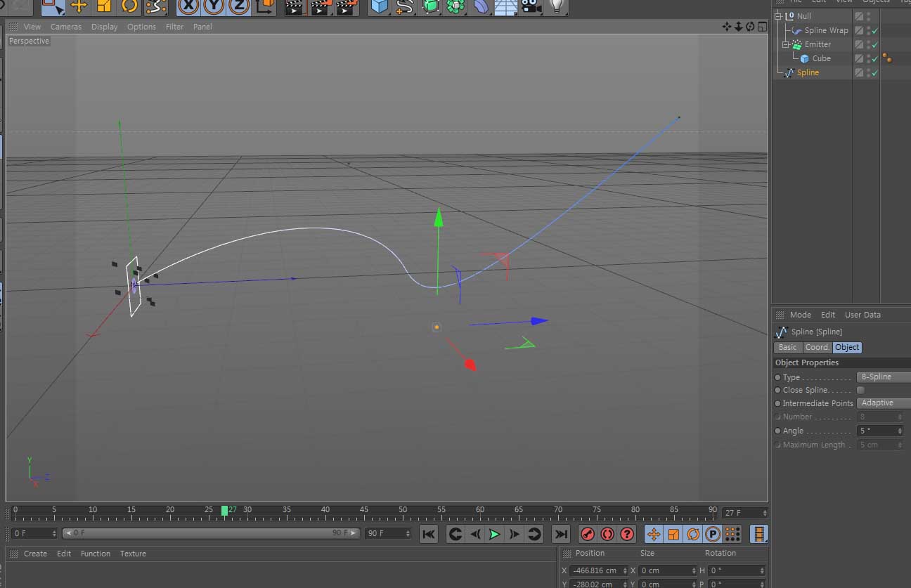Toggle Autokeying red button

[x=607, y=535]
